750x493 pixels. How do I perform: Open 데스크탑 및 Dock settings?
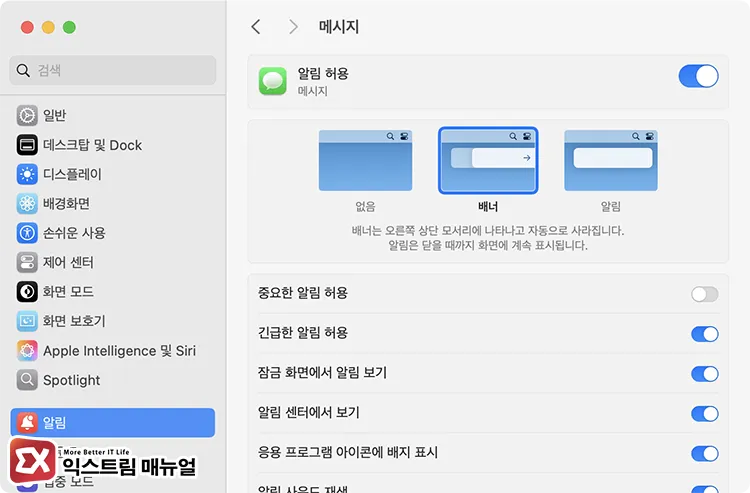[x=112, y=145]
